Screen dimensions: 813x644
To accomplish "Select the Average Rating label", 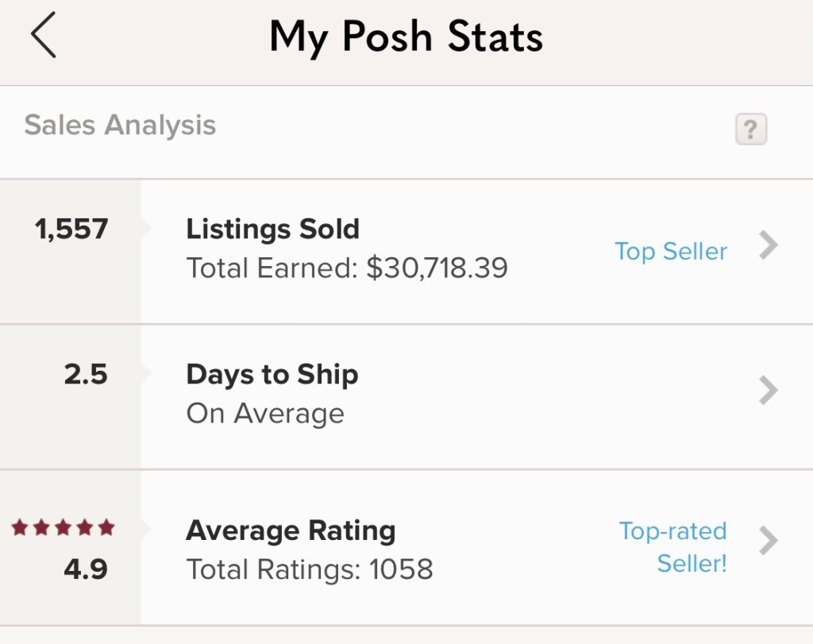I will (291, 530).
